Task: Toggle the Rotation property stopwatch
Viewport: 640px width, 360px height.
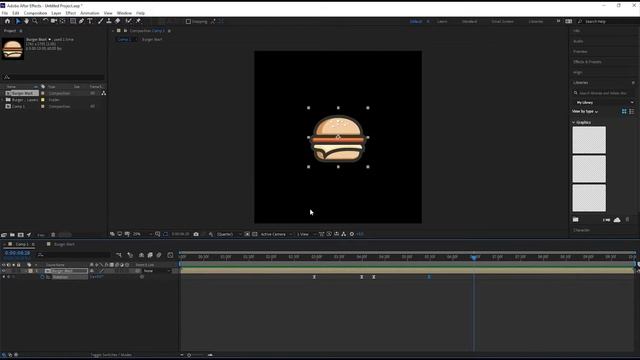Action: pos(42,277)
